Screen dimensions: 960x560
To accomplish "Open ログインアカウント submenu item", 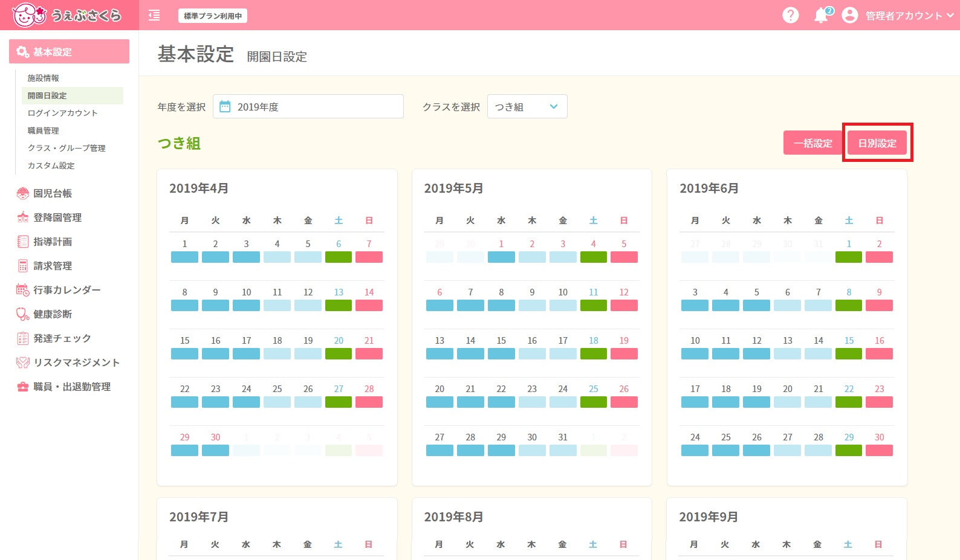I will point(62,113).
